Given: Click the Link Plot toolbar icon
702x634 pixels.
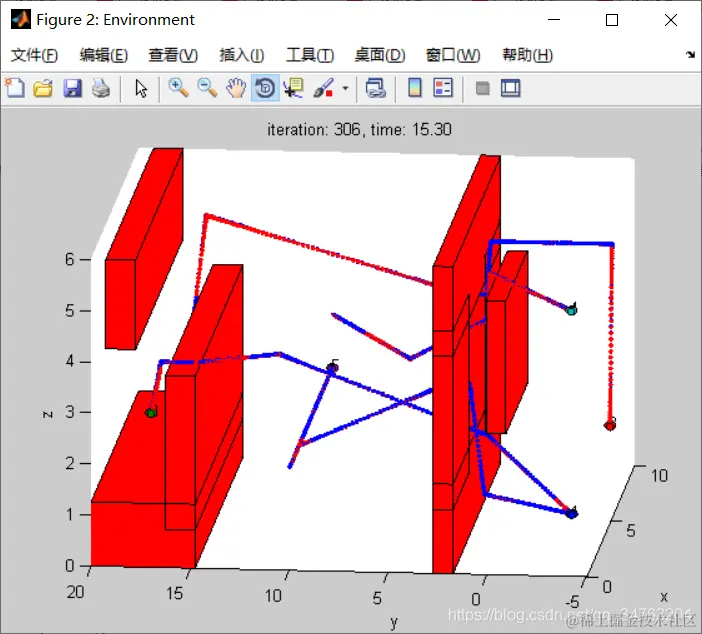Looking at the screenshot, I should click(x=376, y=88).
